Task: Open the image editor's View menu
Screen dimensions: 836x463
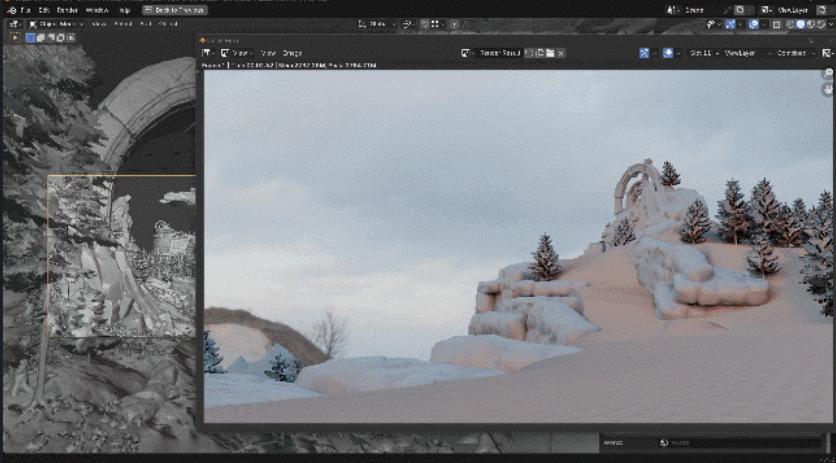Action: click(x=240, y=53)
